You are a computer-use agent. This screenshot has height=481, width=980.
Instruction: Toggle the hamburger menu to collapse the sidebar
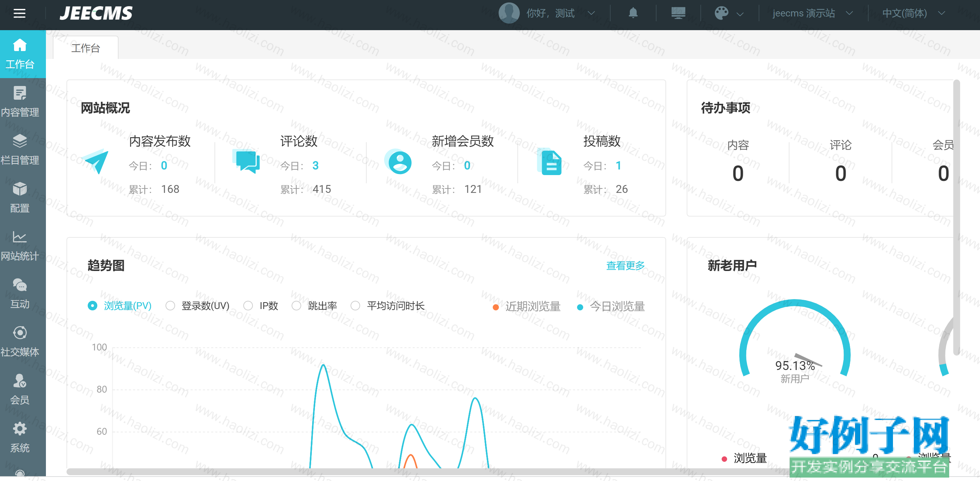[20, 13]
